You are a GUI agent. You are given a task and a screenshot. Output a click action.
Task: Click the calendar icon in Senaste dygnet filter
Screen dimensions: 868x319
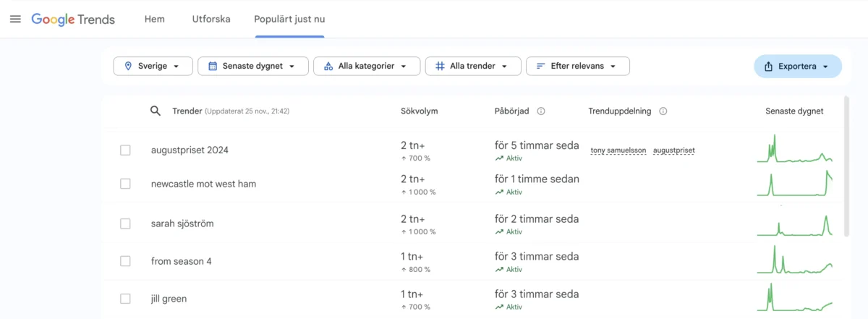213,66
